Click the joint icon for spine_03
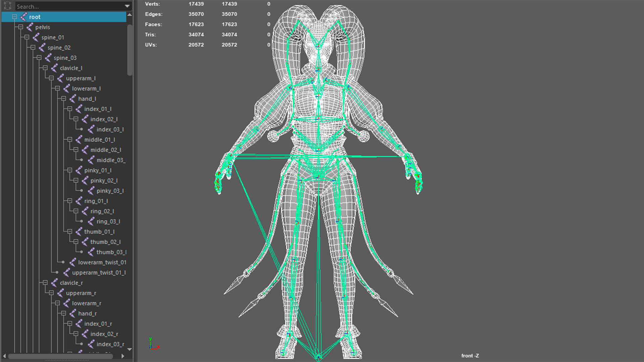 [48, 58]
